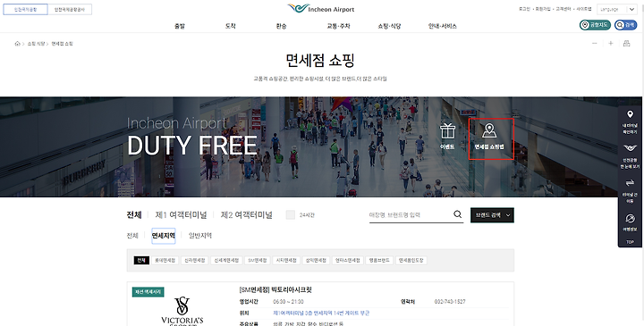Open 인천공항 한 눈에 보기 wing icon in side panel
This screenshot has width=644, height=326.
pyautogui.click(x=630, y=148)
